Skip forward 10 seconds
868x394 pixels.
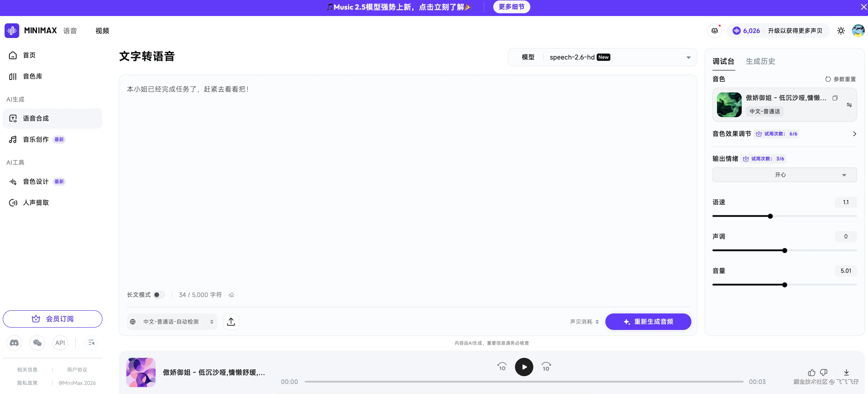click(546, 367)
